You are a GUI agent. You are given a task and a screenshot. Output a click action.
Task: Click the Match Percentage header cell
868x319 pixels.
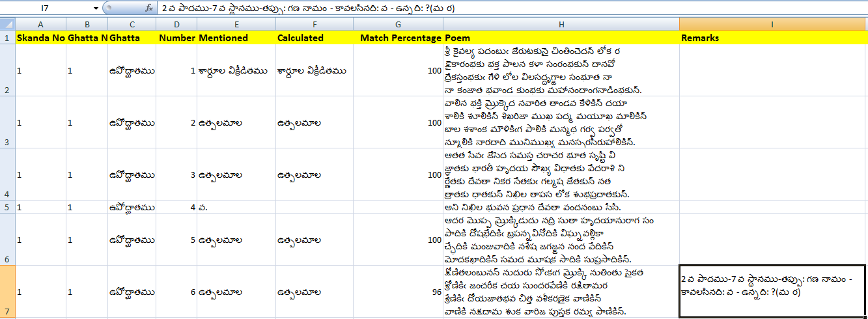coord(398,38)
